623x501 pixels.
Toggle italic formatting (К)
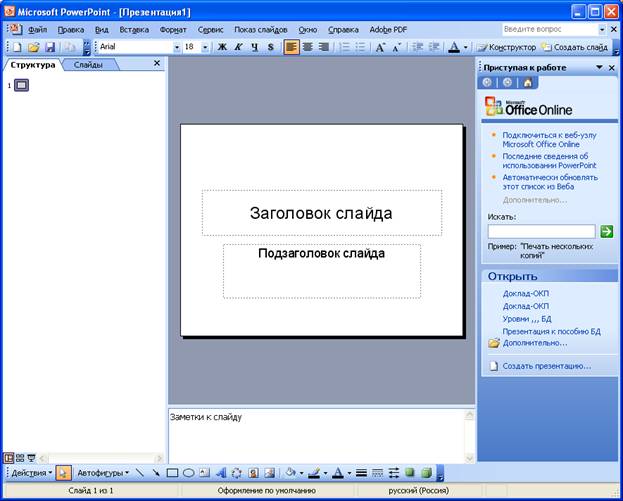click(x=238, y=47)
